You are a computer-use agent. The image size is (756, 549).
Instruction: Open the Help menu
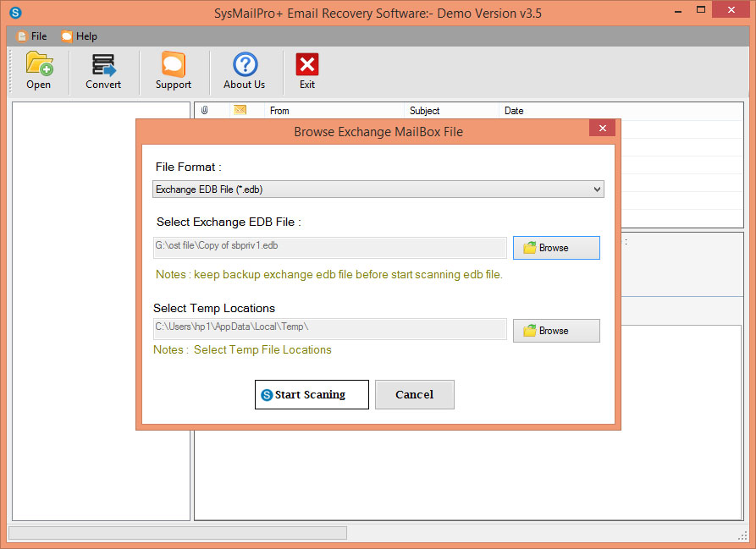pyautogui.click(x=80, y=36)
